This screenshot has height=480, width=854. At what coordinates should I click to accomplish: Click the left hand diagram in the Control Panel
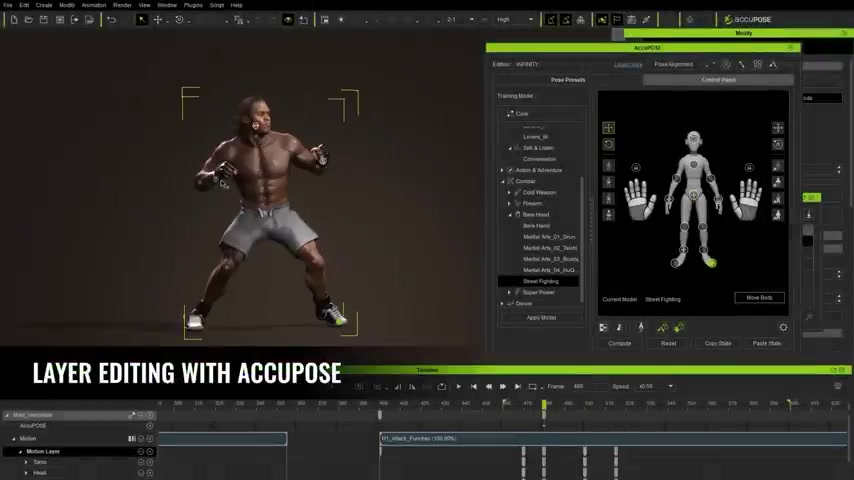[640, 199]
